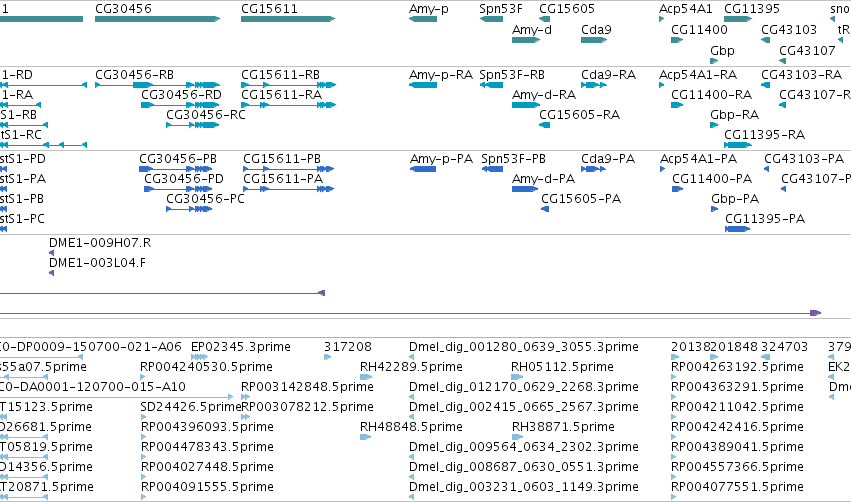
Task: Select RP004263192.5prime label
Action: pyautogui.click(x=737, y=366)
